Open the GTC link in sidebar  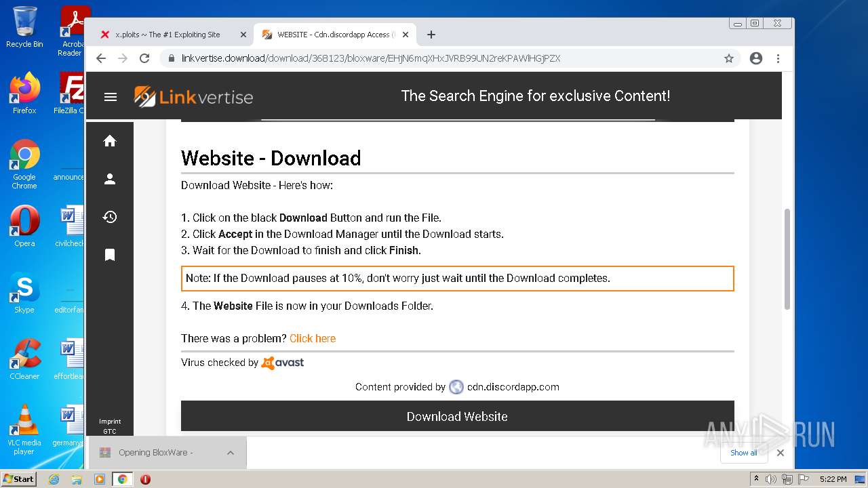pyautogui.click(x=110, y=431)
